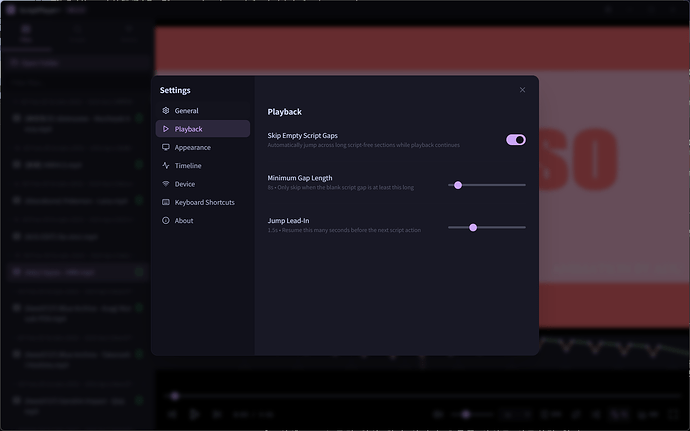
Task: Click the seek bar handle in background player
Action: pyautogui.click(x=175, y=396)
